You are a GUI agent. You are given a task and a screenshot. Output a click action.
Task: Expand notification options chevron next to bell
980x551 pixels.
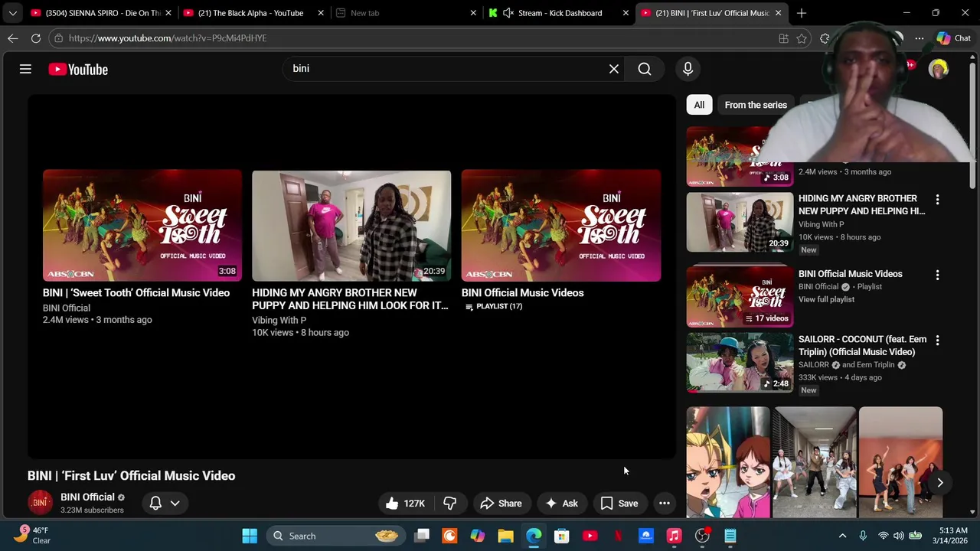[175, 503]
